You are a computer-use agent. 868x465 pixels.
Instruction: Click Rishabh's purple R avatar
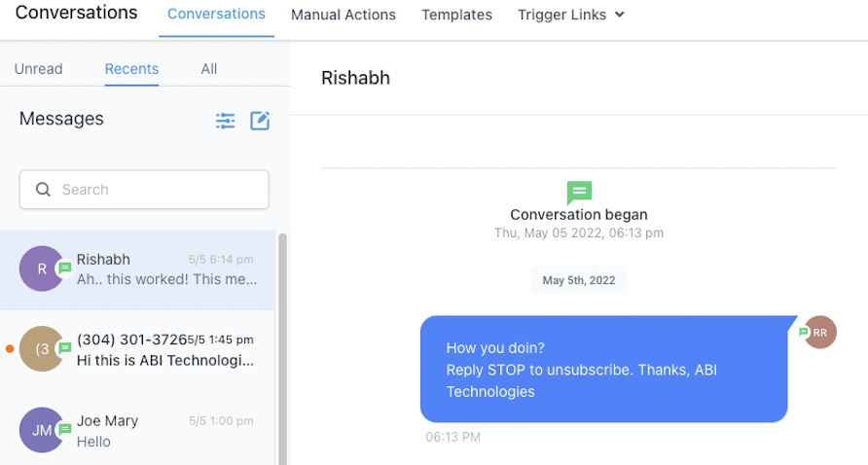[42, 268]
